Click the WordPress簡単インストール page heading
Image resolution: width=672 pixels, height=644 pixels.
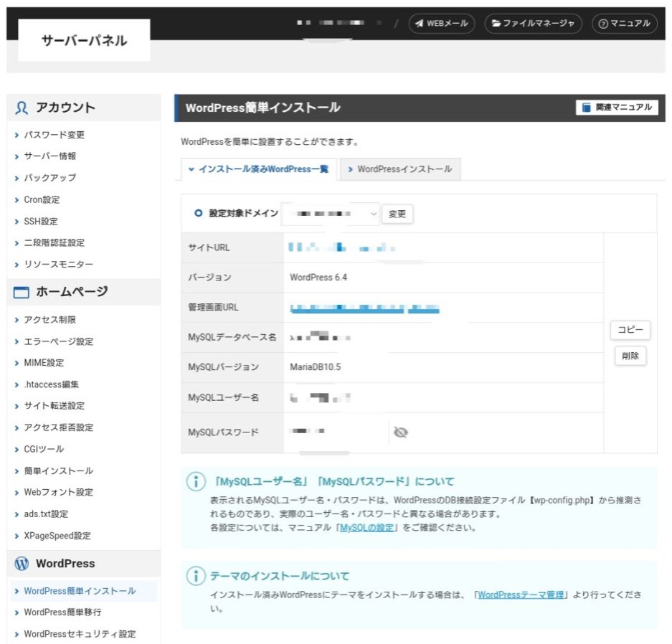(x=262, y=108)
